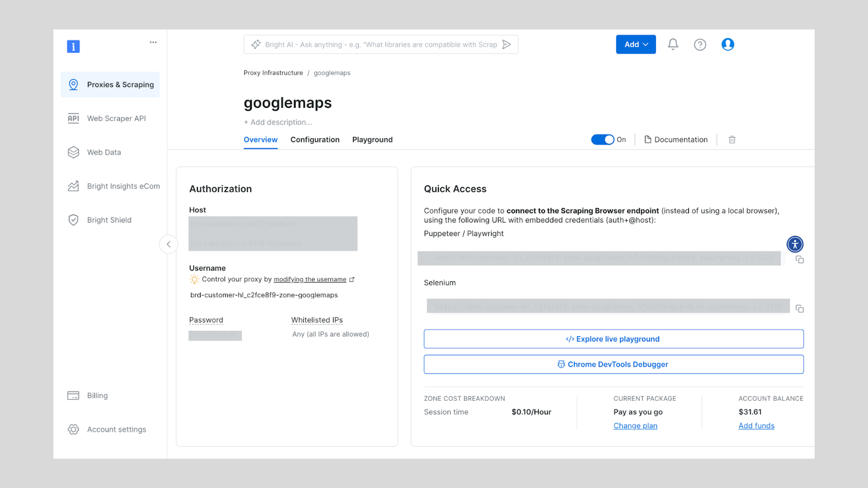Open Web Scraper API in sidebar
Image resolution: width=868 pixels, height=488 pixels.
pos(116,118)
